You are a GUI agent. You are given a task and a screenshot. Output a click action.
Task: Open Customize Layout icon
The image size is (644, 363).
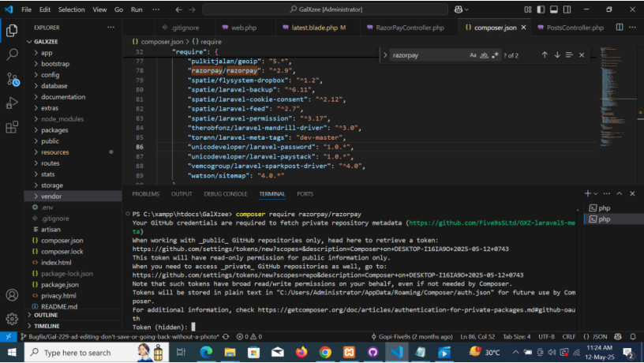point(528,9)
